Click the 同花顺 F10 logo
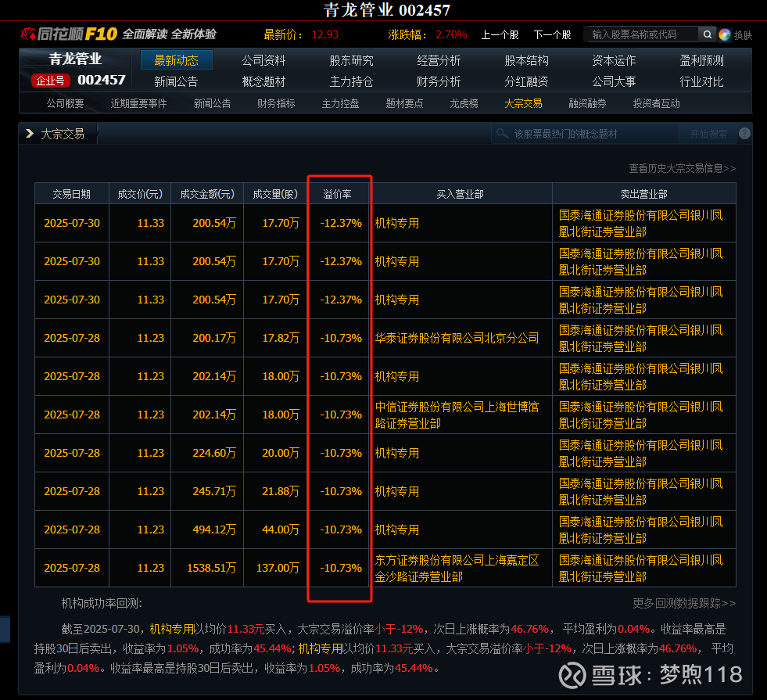This screenshot has height=700, width=767. pyautogui.click(x=70, y=34)
